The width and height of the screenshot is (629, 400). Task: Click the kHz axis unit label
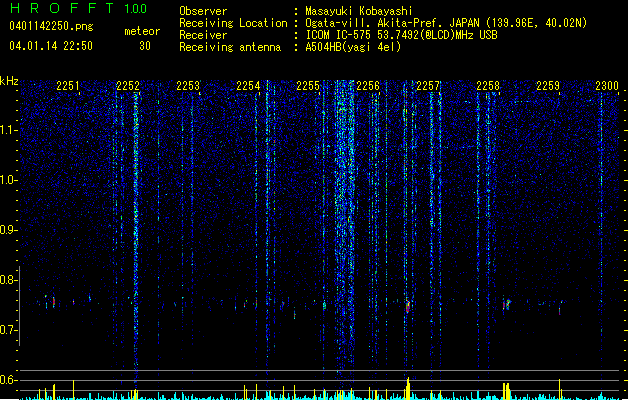(9, 81)
